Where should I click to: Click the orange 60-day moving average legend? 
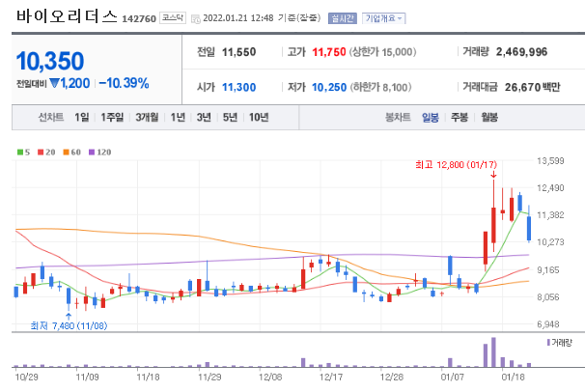tap(72, 153)
